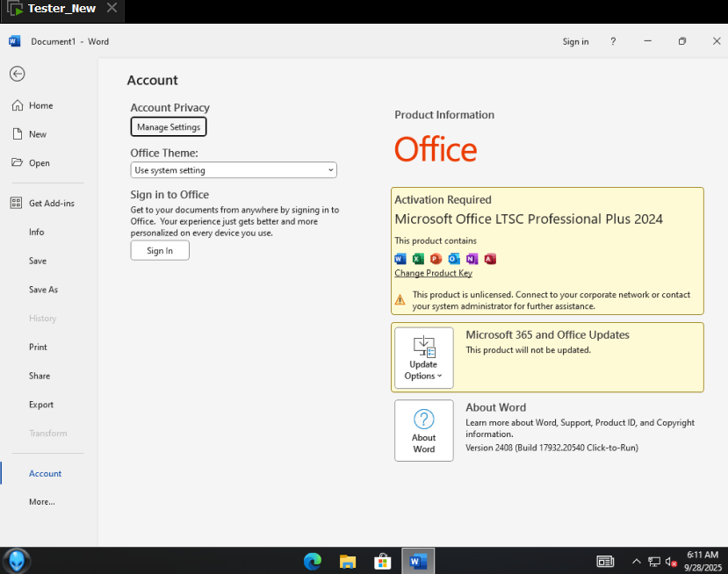This screenshot has height=574, width=728.
Task: Show hidden icons in system tray
Action: [x=636, y=561]
